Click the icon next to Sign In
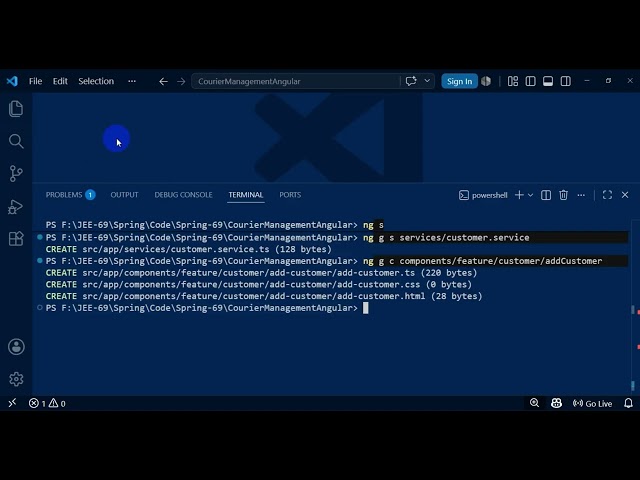This screenshot has width=640, height=480. pyautogui.click(x=486, y=81)
